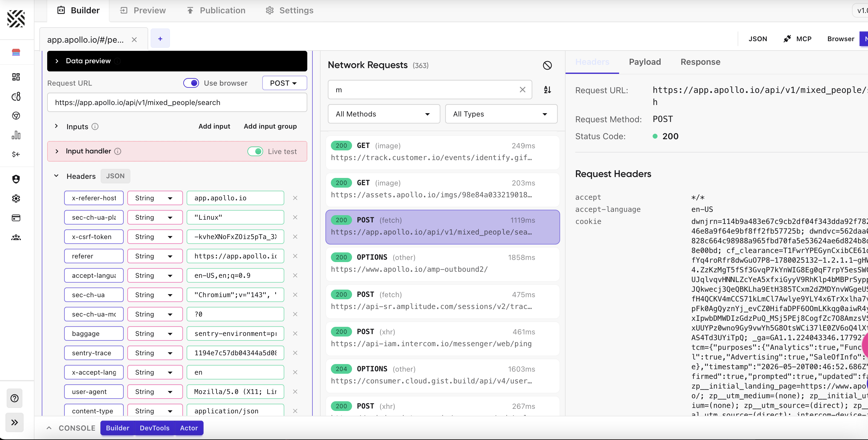
Task: Expand sidebar with double chevron icon
Action: point(15,422)
